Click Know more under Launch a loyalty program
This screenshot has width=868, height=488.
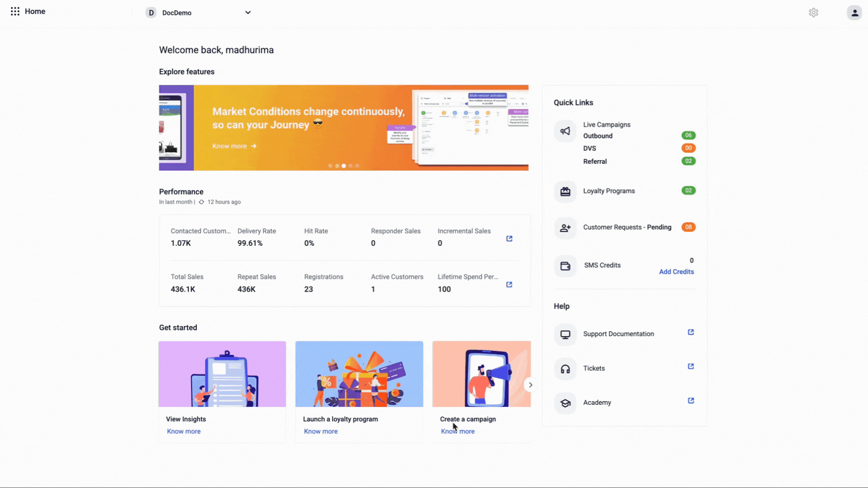[321, 432]
